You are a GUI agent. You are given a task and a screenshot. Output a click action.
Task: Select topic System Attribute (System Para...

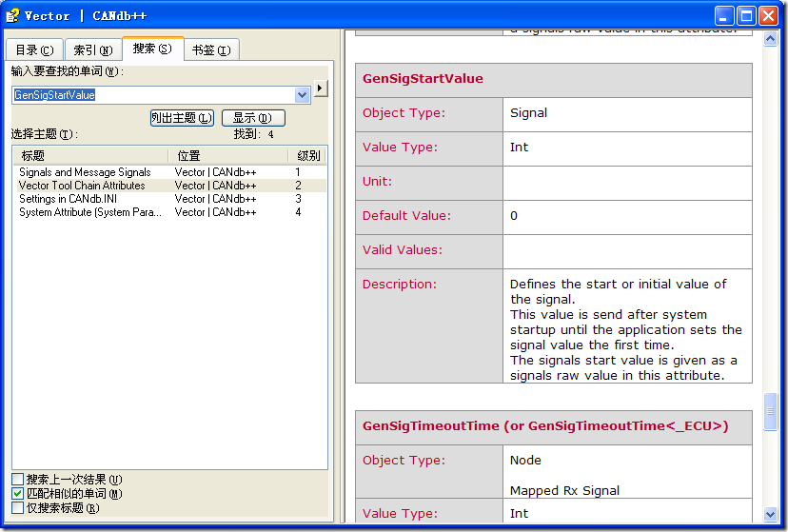(171, 212)
